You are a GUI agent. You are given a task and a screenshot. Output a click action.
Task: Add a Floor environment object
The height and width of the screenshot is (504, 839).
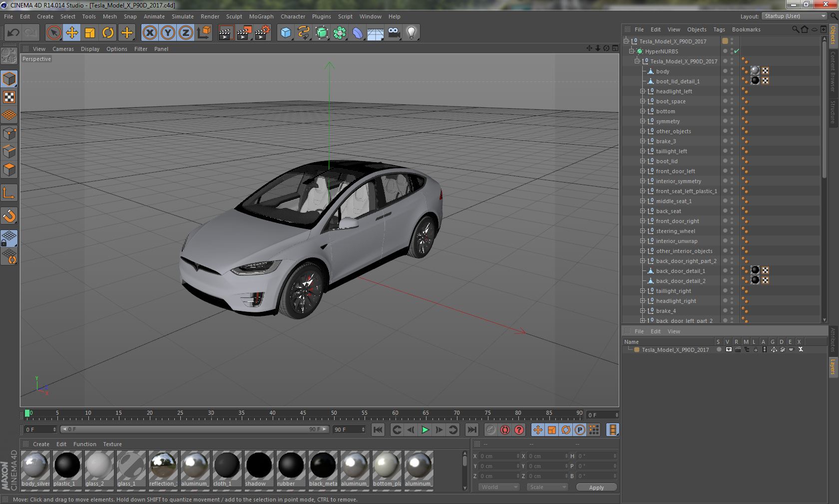pos(376,33)
